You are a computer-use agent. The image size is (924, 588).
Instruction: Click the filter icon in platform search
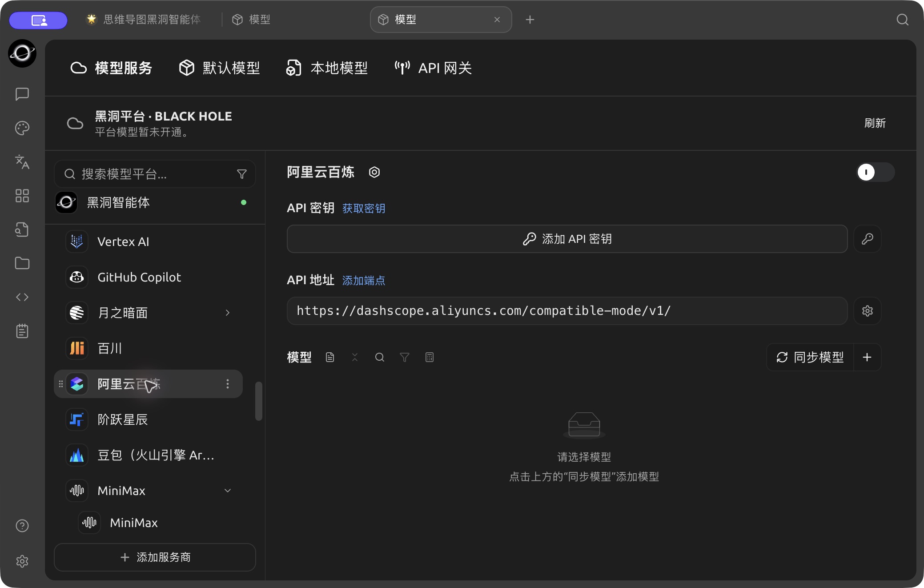point(242,174)
